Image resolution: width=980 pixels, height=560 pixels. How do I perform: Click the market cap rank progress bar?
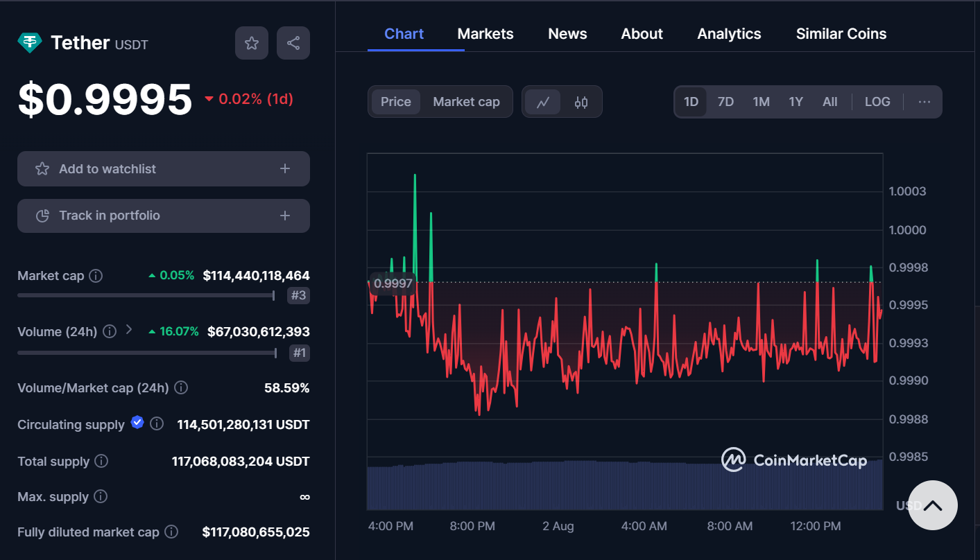click(146, 295)
